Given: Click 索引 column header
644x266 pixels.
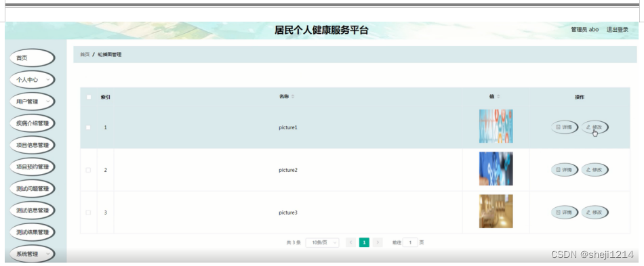Looking at the screenshot, I should pos(106,97).
